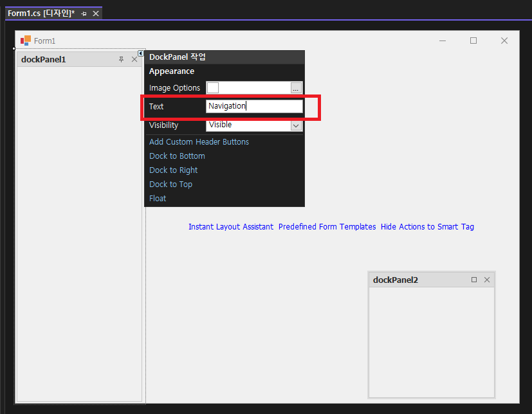
Task: Open Predefined Form Templates
Action: [x=327, y=226]
